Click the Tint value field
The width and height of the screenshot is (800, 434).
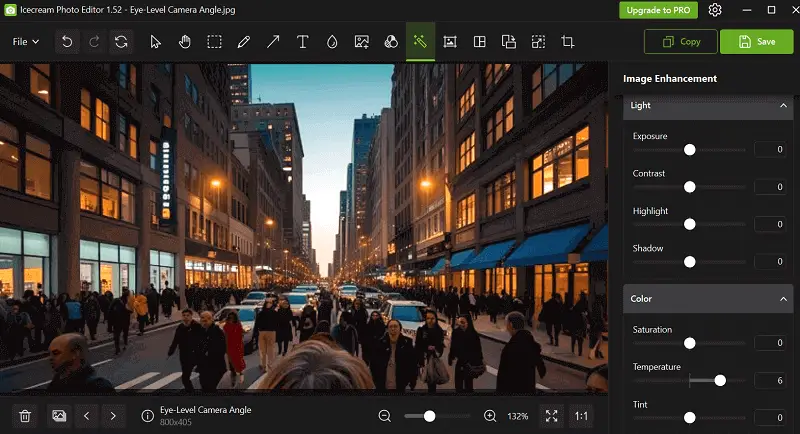click(770, 418)
